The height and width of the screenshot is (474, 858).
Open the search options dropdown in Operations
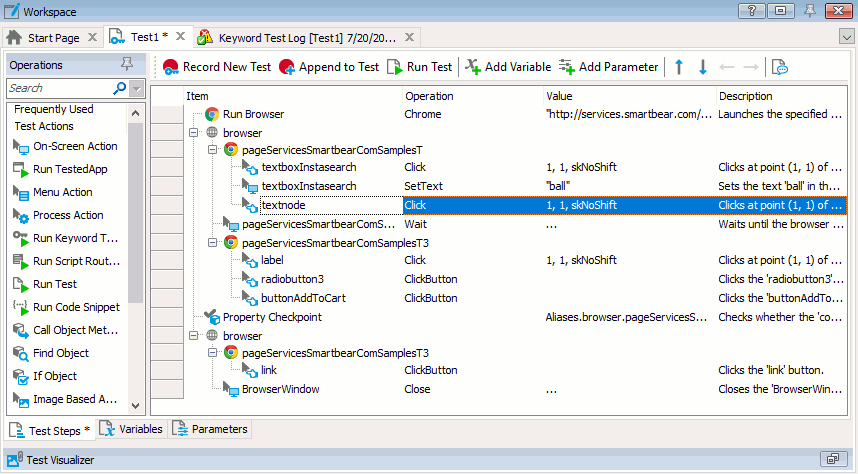click(137, 89)
